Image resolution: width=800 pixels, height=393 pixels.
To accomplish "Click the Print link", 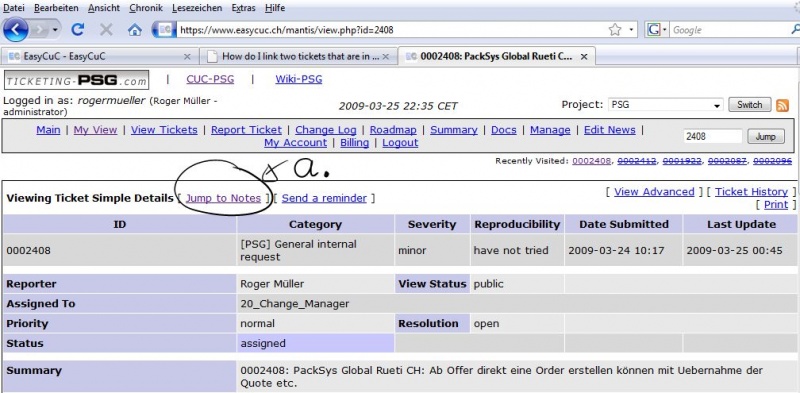I will point(776,205).
